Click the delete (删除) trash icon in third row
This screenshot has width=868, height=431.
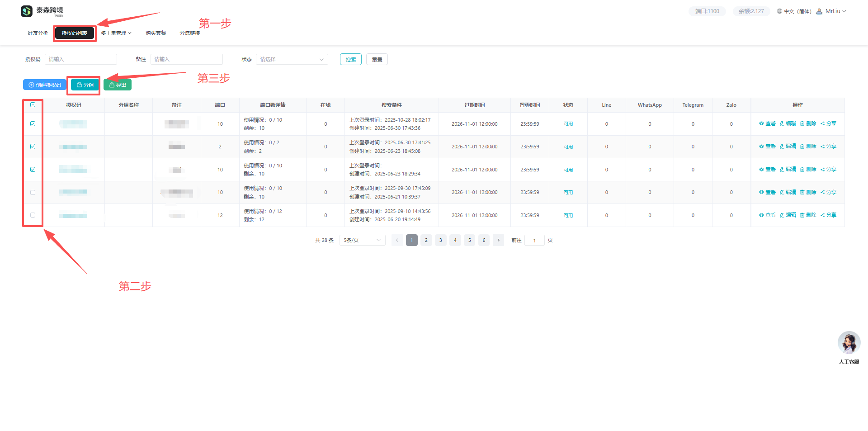click(802, 170)
